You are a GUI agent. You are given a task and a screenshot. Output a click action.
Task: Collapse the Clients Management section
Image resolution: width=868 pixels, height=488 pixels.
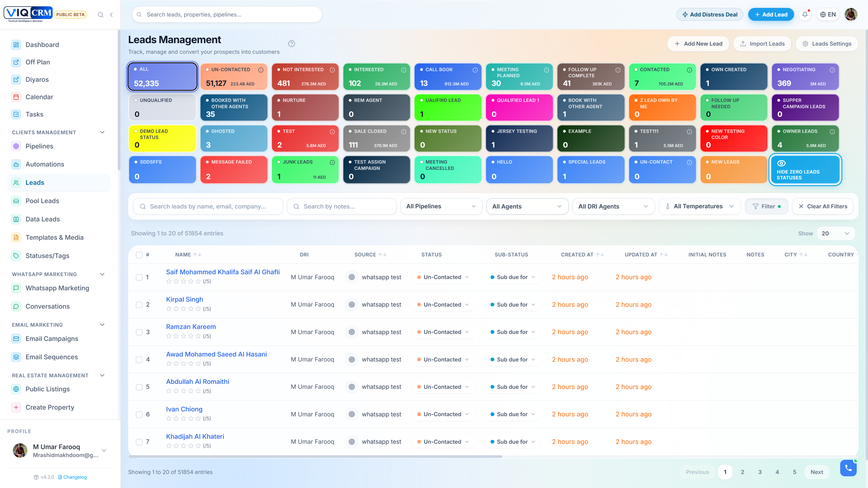click(x=102, y=132)
